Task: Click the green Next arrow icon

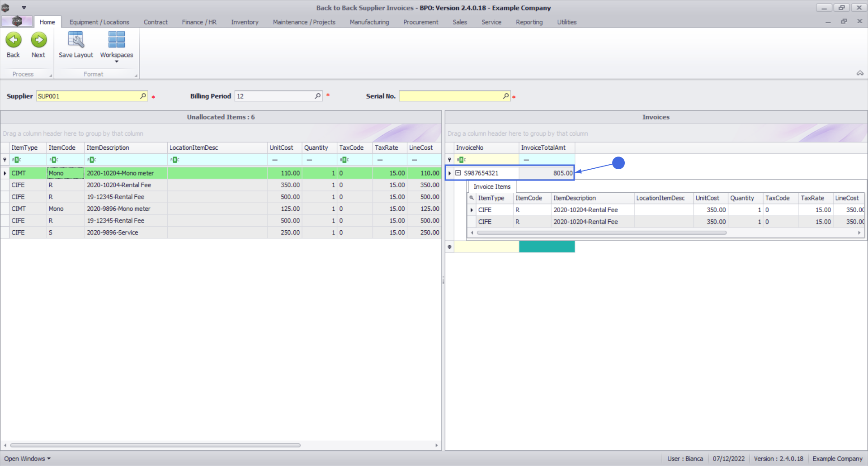Action: 38,40
